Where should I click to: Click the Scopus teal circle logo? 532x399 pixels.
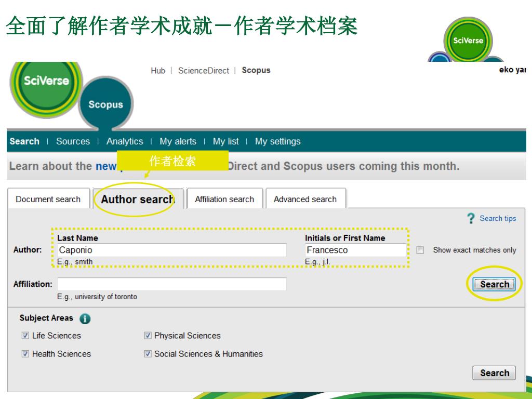105,104
